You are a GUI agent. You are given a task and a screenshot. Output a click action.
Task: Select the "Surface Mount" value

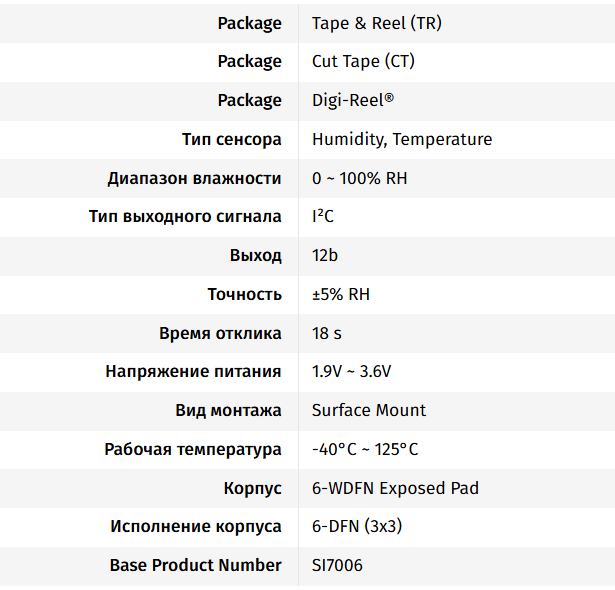point(368,411)
